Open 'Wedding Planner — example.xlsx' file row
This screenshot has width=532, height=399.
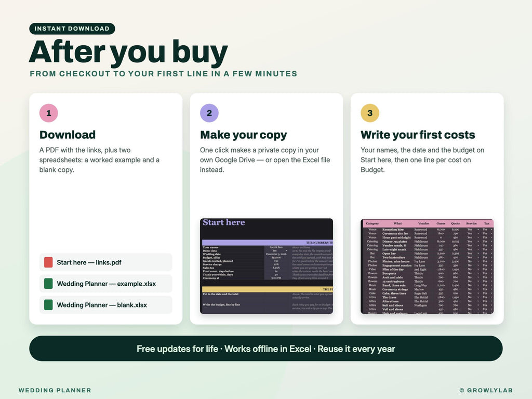[106, 284]
